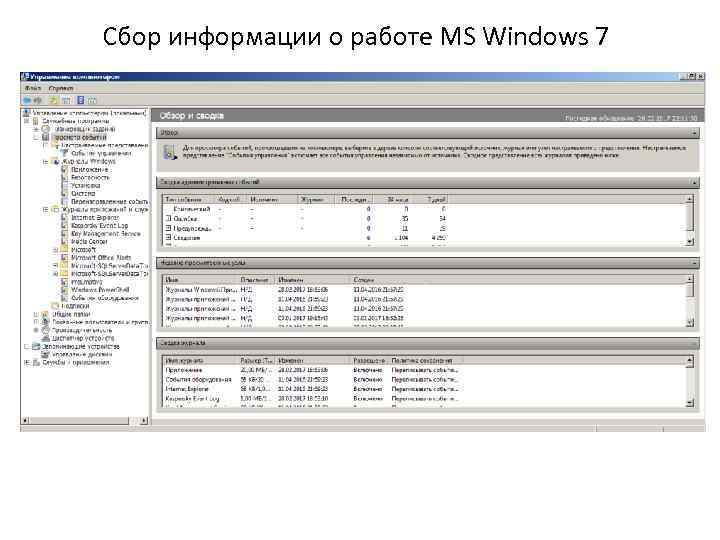Sort by 24 часа column header
Image resolution: width=720 pixels, height=540 pixels.
392,200
